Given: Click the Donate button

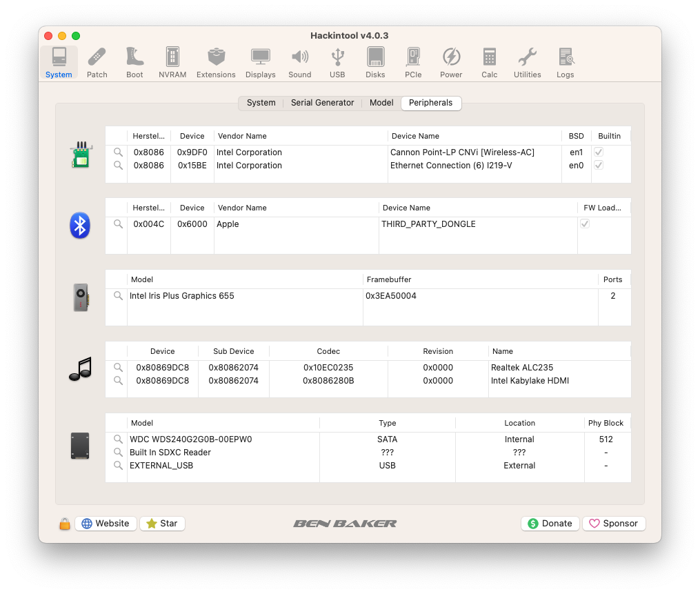Looking at the screenshot, I should (550, 524).
